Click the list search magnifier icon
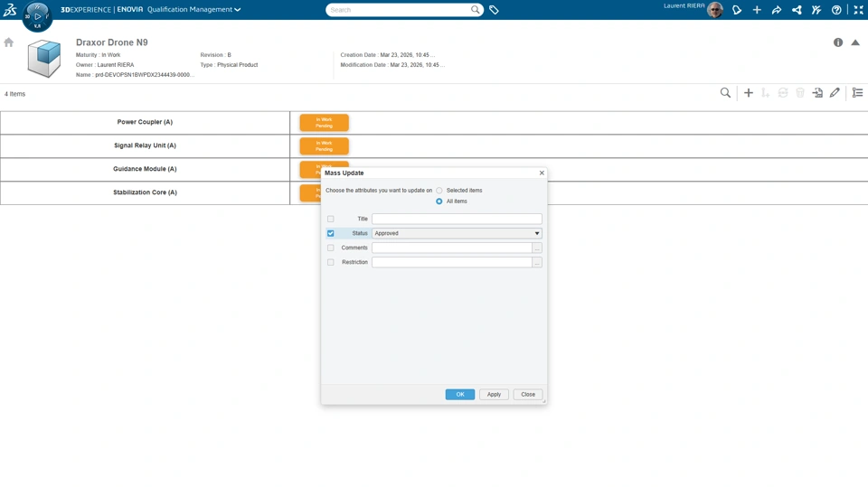 (725, 93)
